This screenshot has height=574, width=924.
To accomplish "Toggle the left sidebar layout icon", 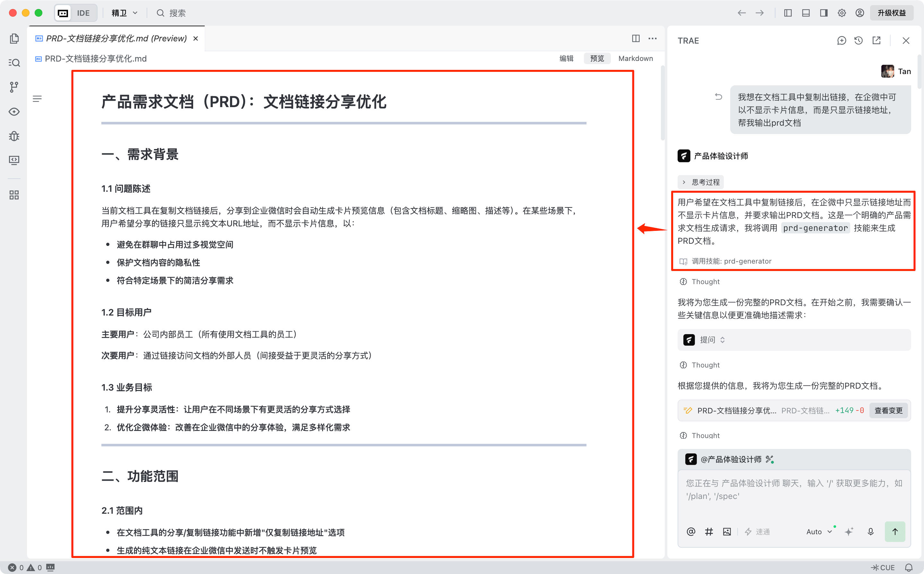I will click(788, 13).
